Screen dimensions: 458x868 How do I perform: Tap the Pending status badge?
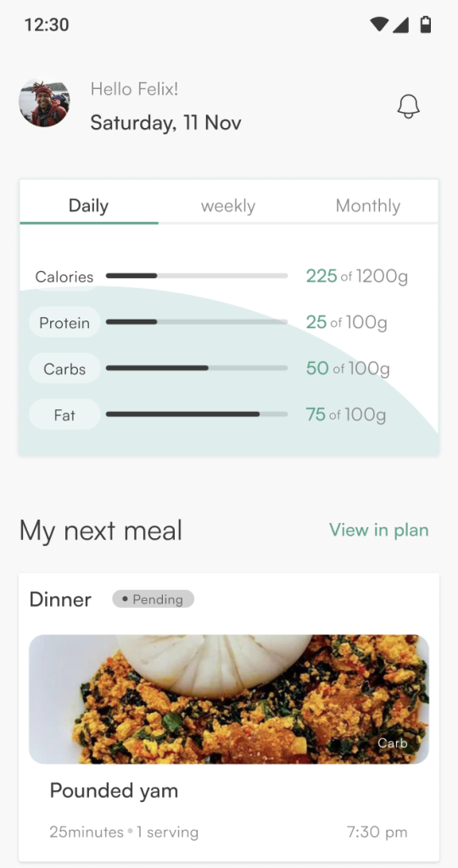(153, 599)
